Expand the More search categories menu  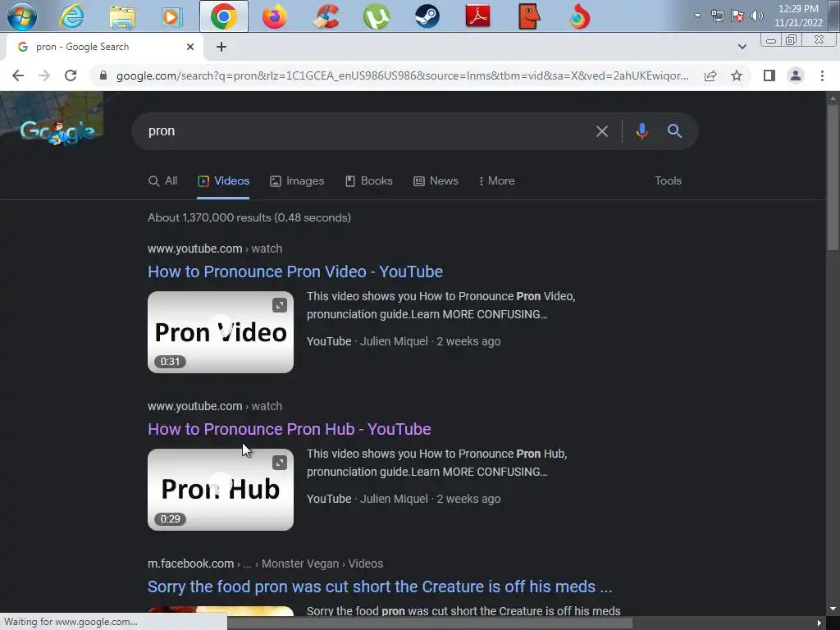[496, 181]
